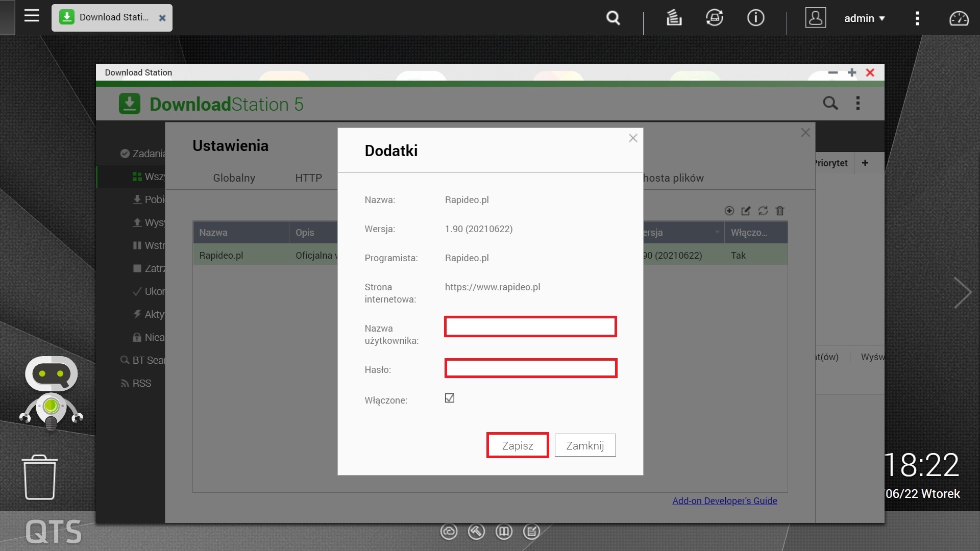Select the downloading sidebar item
This screenshot has width=980, height=551.
pos(148,199)
